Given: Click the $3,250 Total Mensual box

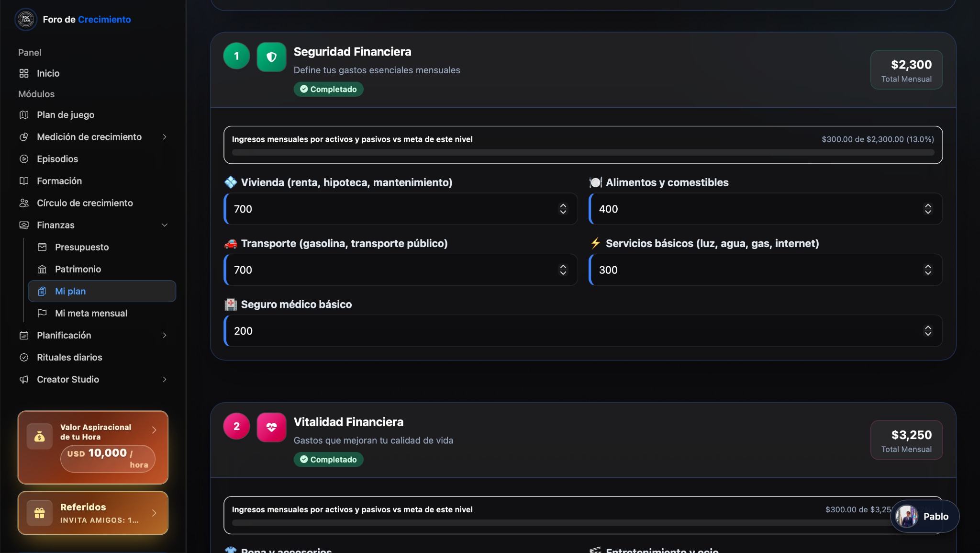Looking at the screenshot, I should coord(906,440).
